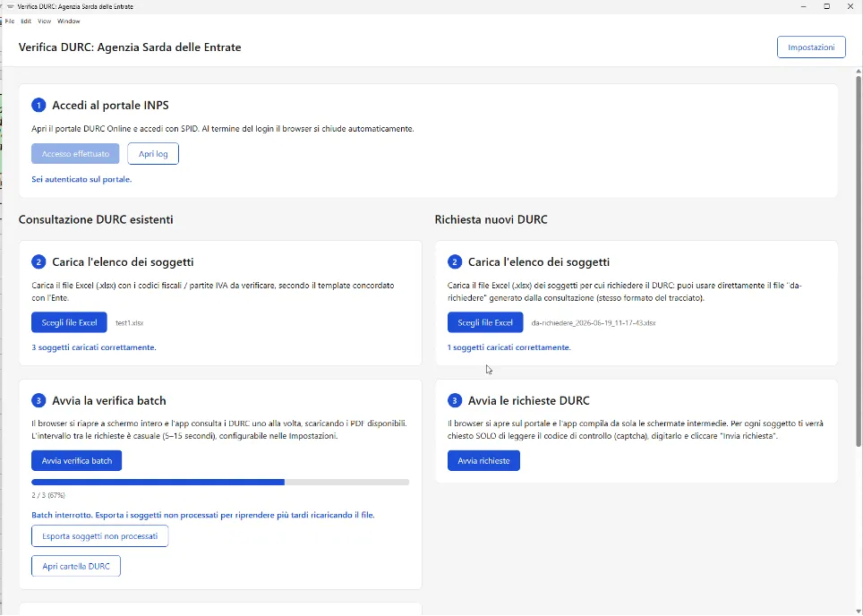Open the Impostazioni settings button

coord(811,47)
